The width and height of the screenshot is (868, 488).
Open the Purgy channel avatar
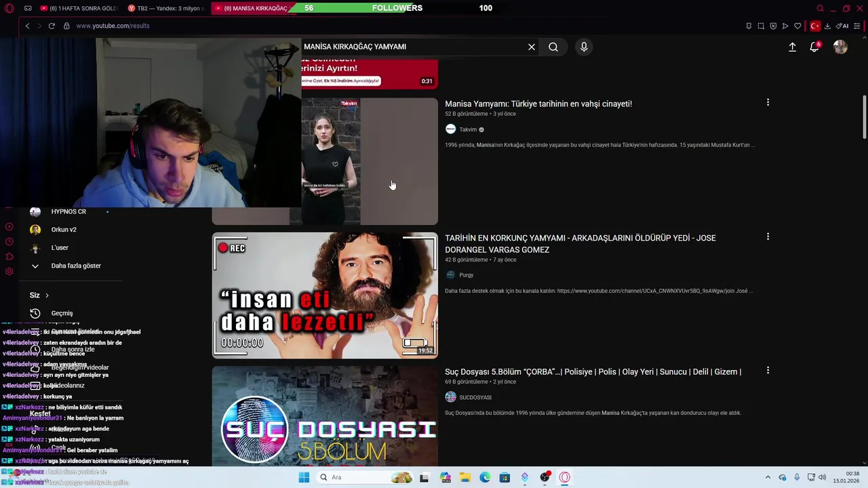pos(450,275)
